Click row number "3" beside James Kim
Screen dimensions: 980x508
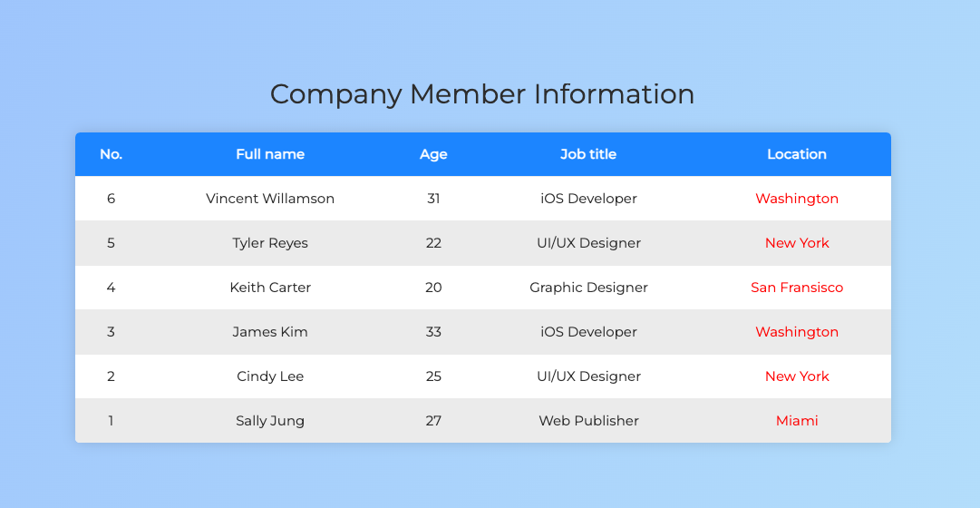tap(112, 332)
